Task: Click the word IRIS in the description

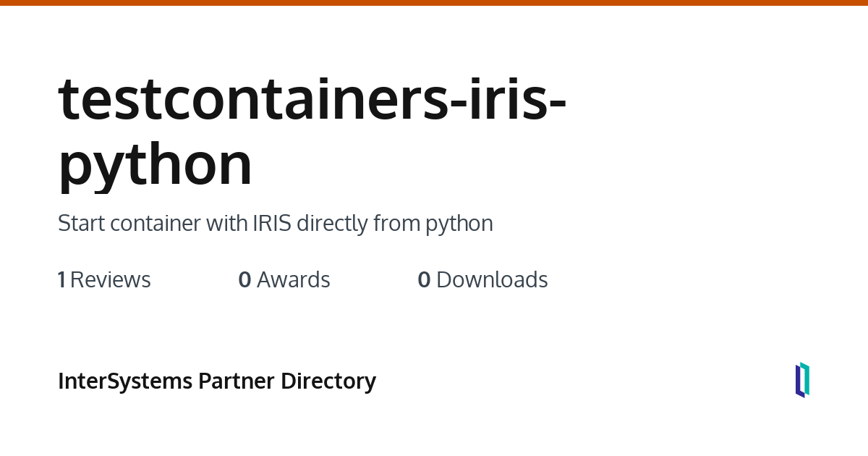Action: (x=271, y=224)
